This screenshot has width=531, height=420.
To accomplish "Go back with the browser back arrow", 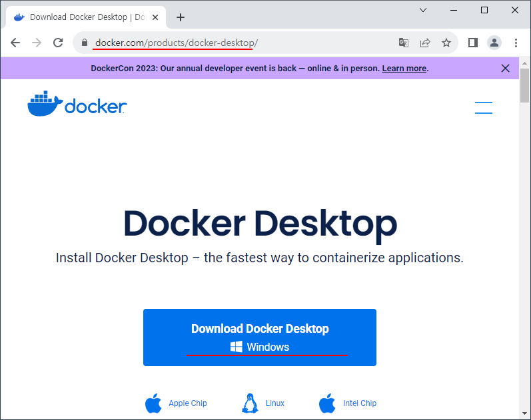I will click(15, 43).
